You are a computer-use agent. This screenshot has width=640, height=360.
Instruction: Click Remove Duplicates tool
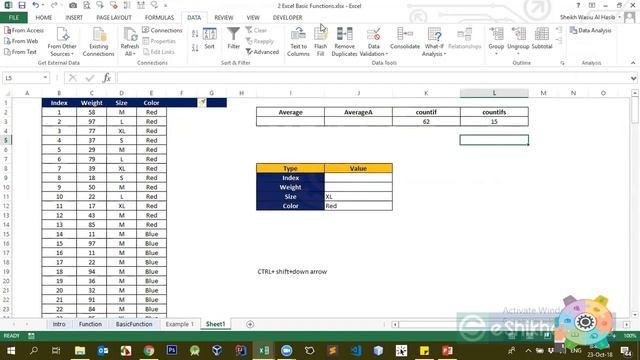tap(344, 41)
